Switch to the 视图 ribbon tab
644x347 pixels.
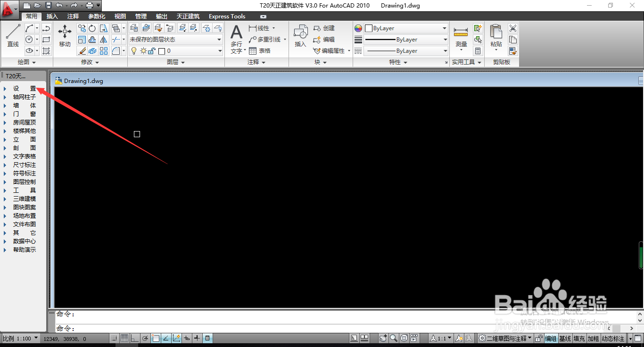click(x=120, y=16)
